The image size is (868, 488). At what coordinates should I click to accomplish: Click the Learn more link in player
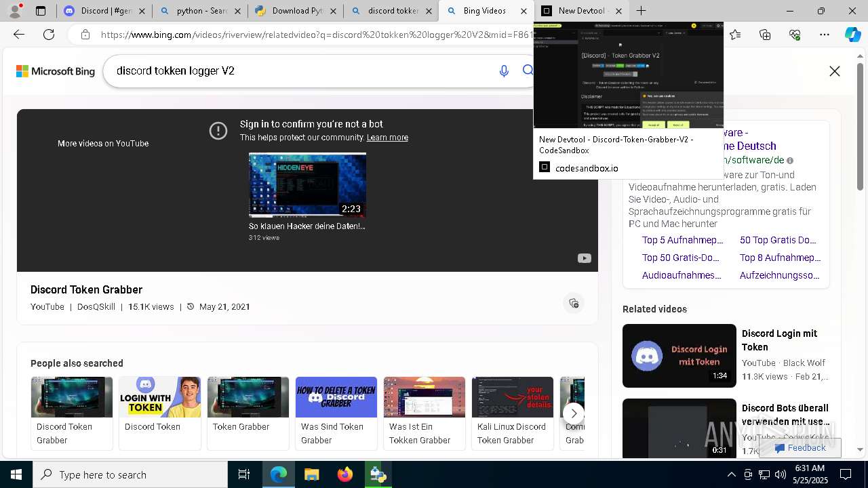(387, 138)
